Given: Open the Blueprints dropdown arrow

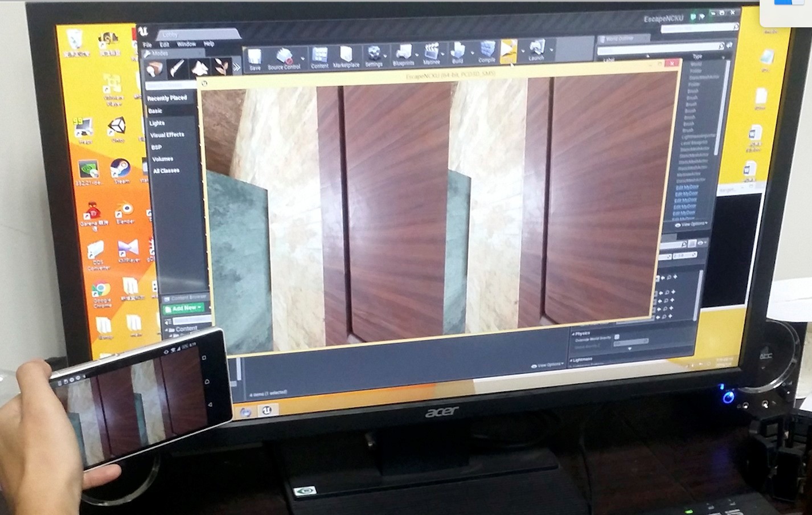Looking at the screenshot, I should tap(417, 55).
